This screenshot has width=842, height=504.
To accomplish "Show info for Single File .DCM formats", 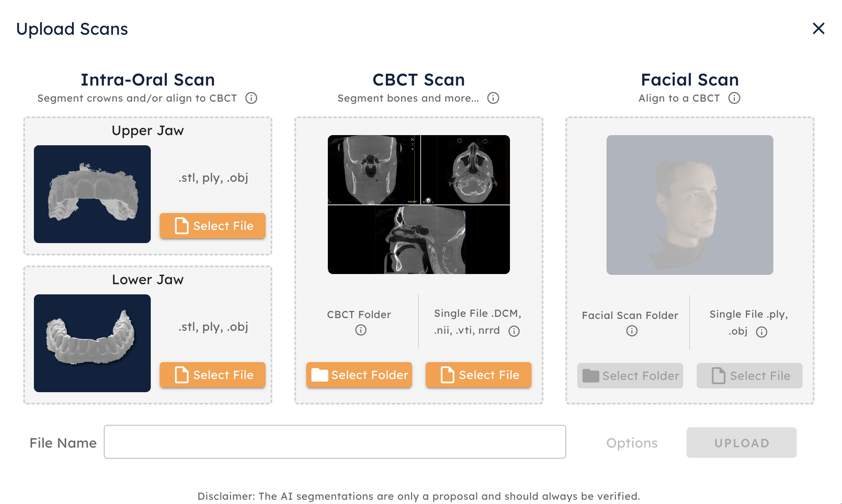I will [x=514, y=331].
